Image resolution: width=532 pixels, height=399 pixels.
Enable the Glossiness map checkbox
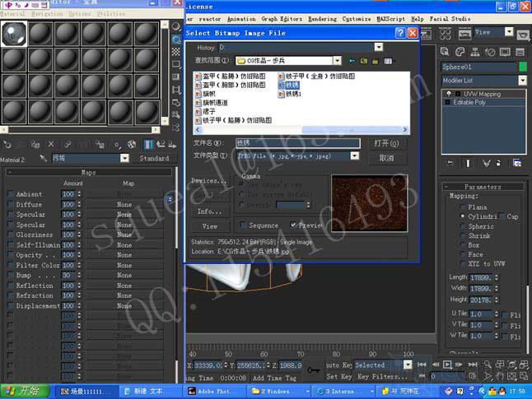[x=11, y=234]
